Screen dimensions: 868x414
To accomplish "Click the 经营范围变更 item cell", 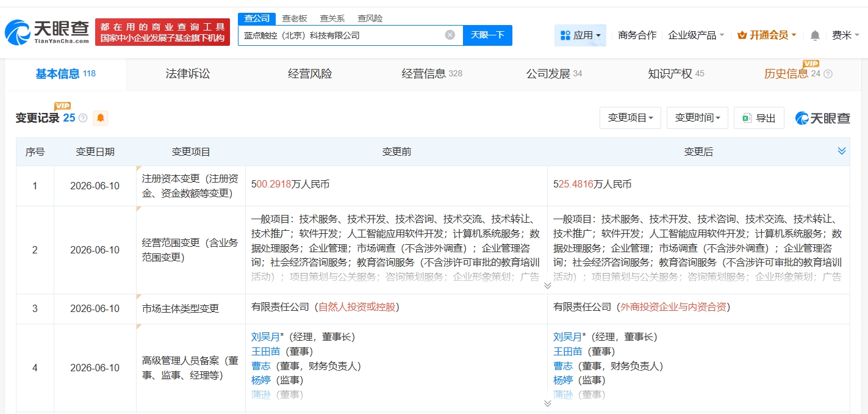I will coord(191,250).
